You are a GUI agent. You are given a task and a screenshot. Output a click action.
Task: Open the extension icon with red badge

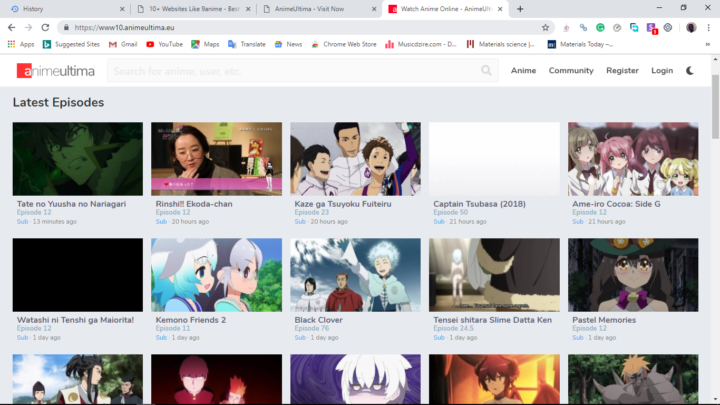651,28
